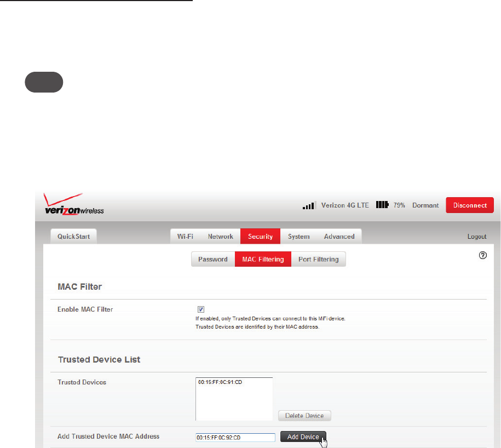Click the Dormant connection status text
This screenshot has width=501, height=448.
(425, 205)
